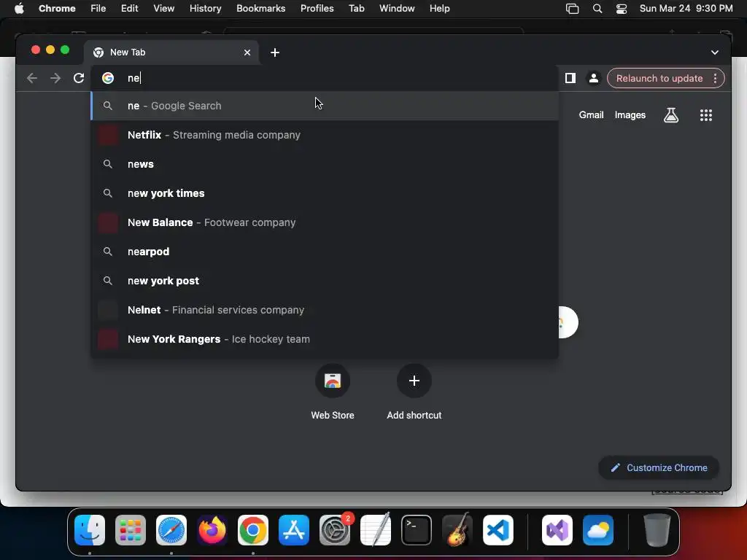The width and height of the screenshot is (747, 560).
Task: Click the Spotlight search icon
Action: 597,9
